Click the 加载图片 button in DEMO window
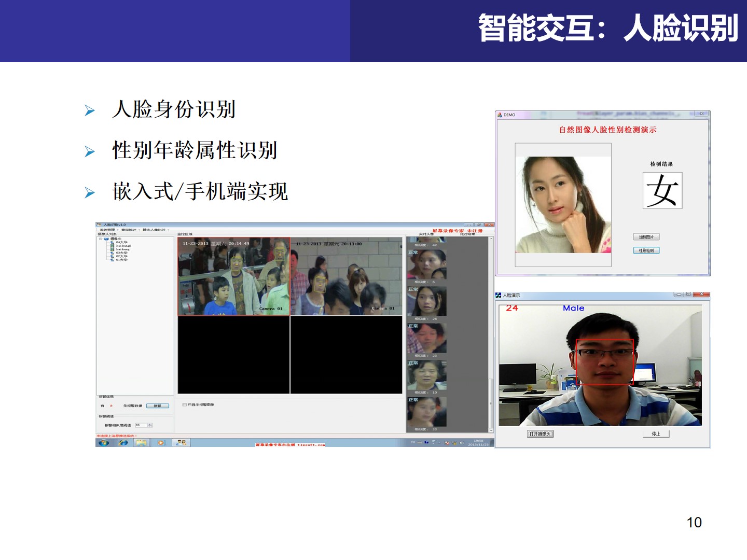 646,237
